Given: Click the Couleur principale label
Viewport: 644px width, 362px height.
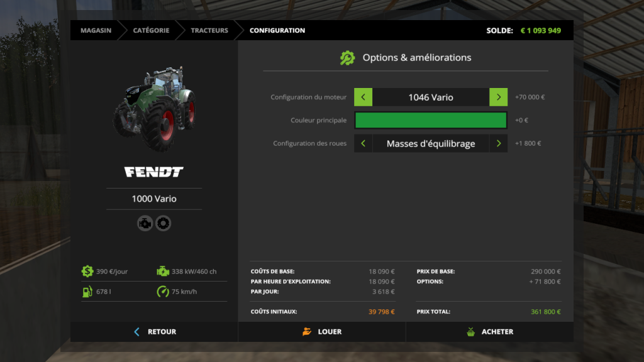Looking at the screenshot, I should click(319, 120).
